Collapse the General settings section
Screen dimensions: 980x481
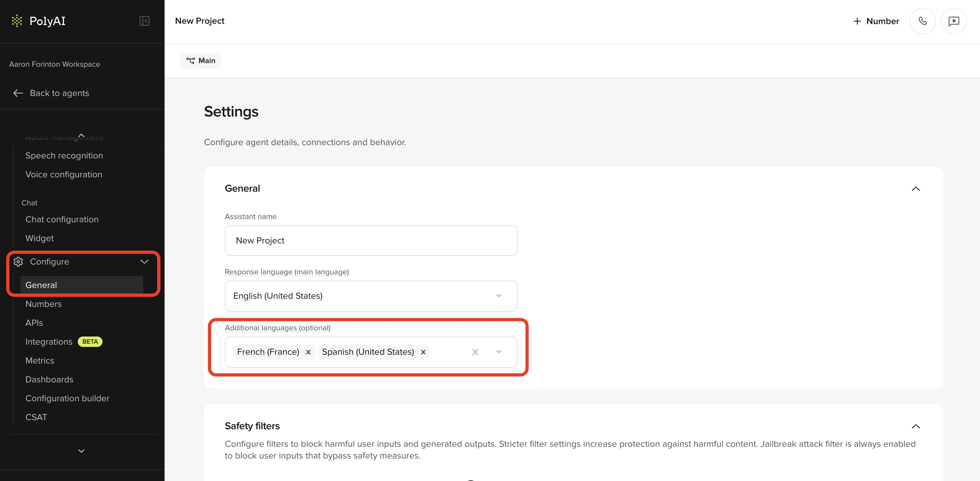click(x=916, y=189)
